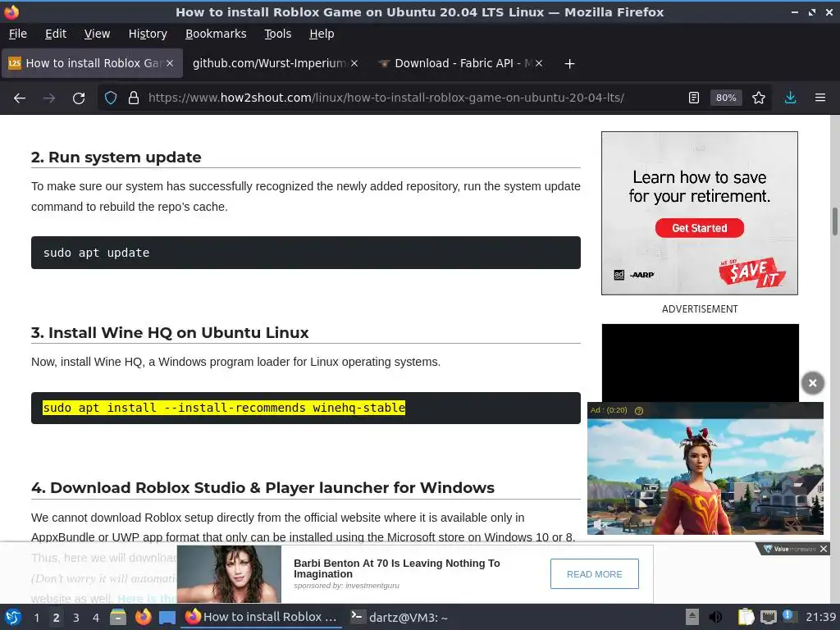
Task: Click the forward navigation arrow
Action: coord(49,98)
